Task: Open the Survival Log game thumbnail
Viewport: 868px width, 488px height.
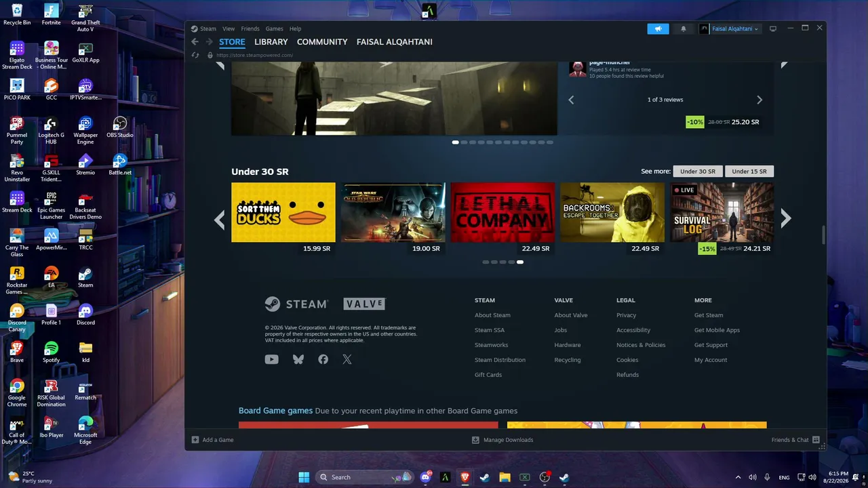Action: pos(722,212)
